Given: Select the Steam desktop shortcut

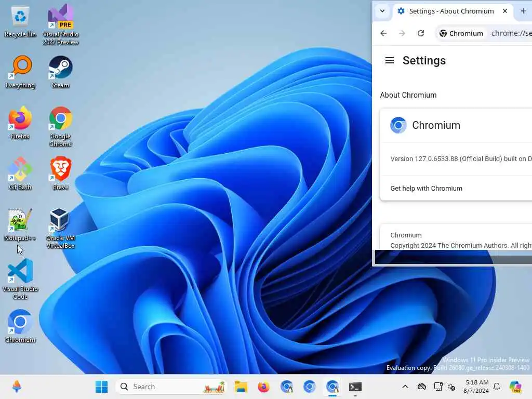Looking at the screenshot, I should (x=60, y=72).
